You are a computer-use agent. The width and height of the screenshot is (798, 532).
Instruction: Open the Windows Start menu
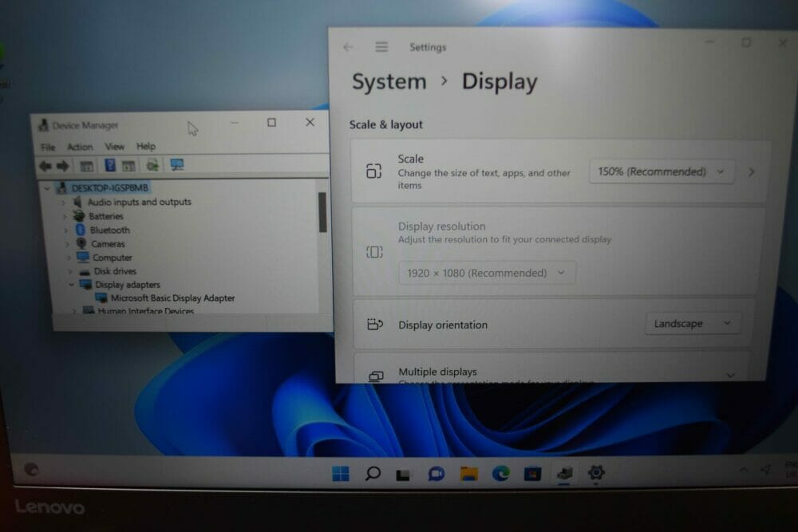pos(341,474)
